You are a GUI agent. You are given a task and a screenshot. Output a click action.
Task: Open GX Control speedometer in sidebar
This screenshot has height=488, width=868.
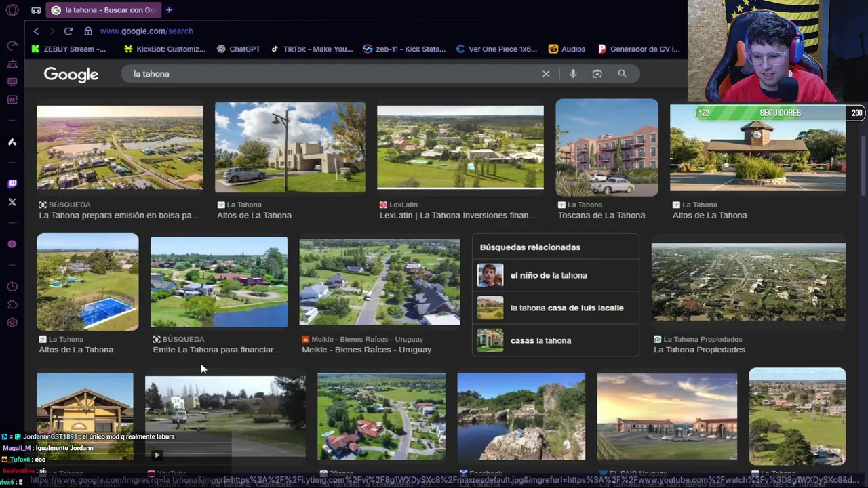point(12,45)
